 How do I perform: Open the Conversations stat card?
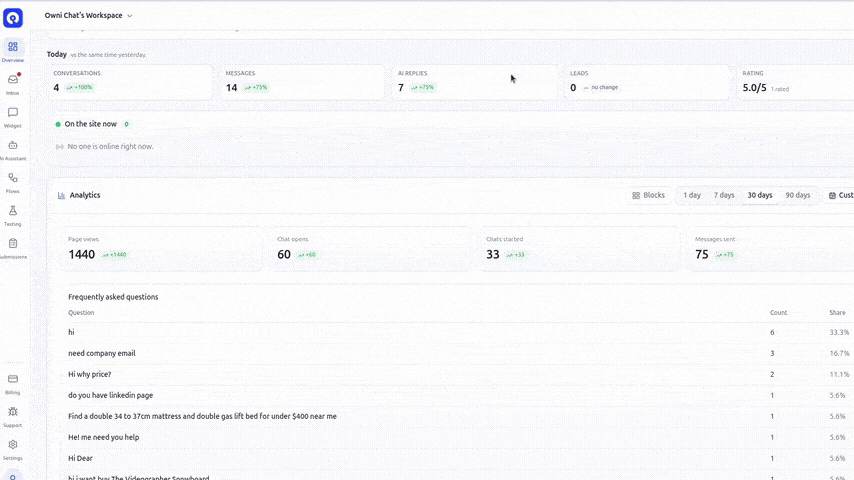click(x=130, y=82)
